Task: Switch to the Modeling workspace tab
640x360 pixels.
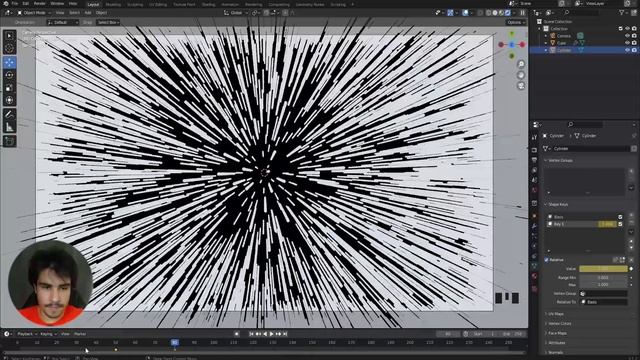Action: (113, 4)
